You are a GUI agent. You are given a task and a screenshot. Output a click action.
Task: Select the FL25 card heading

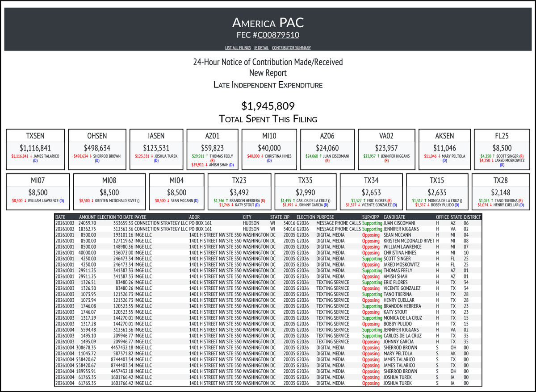point(501,136)
